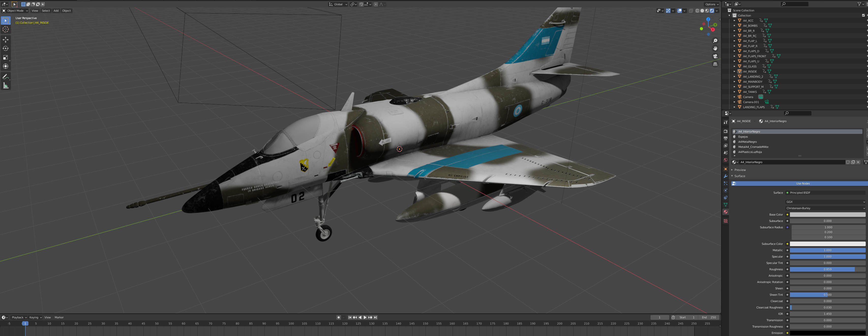Open the View menu in viewport header
868x336 pixels.
35,11
